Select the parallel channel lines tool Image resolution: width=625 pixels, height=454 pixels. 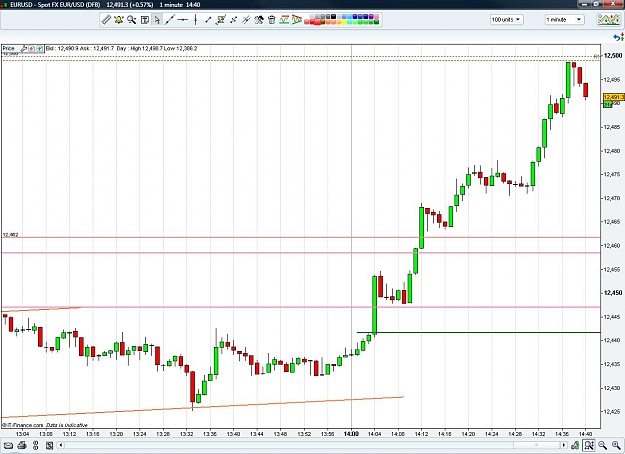pyautogui.click(x=246, y=20)
